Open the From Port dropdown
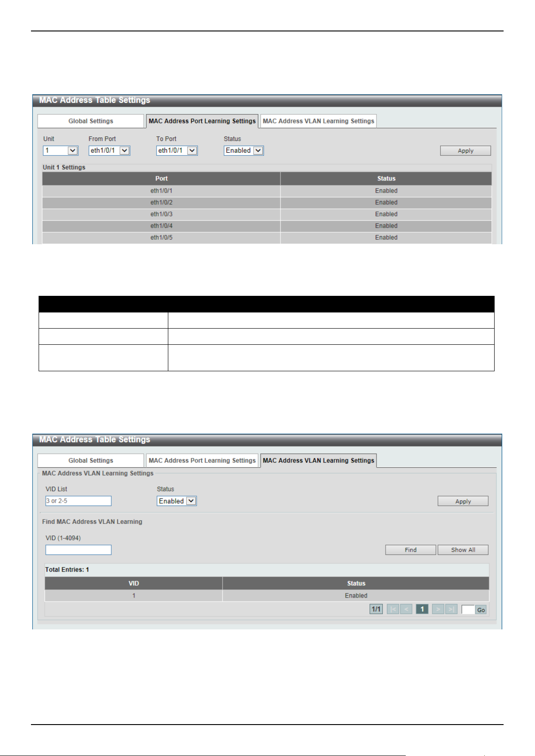 109,151
